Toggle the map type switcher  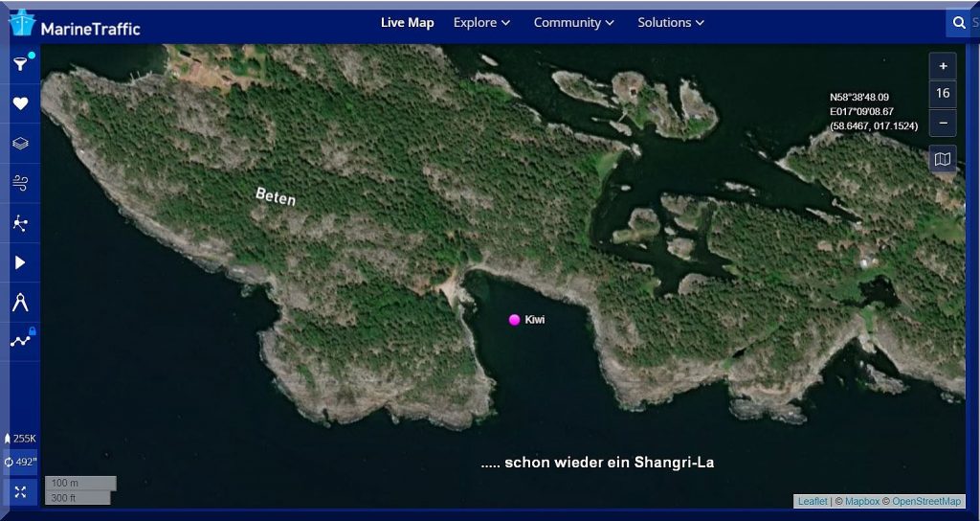(x=943, y=159)
